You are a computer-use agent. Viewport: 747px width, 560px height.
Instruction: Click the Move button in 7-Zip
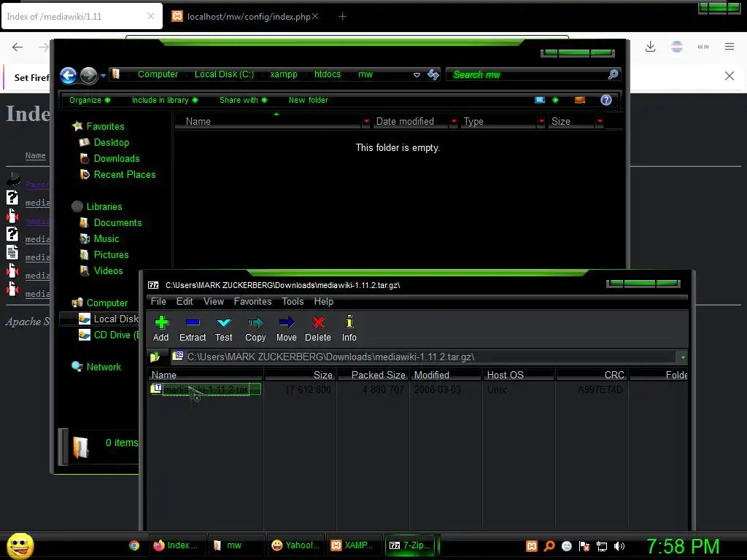pos(286,329)
